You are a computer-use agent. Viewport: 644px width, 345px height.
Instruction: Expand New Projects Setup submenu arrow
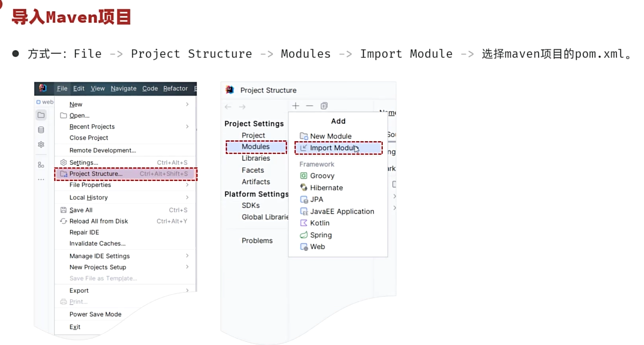(187, 266)
